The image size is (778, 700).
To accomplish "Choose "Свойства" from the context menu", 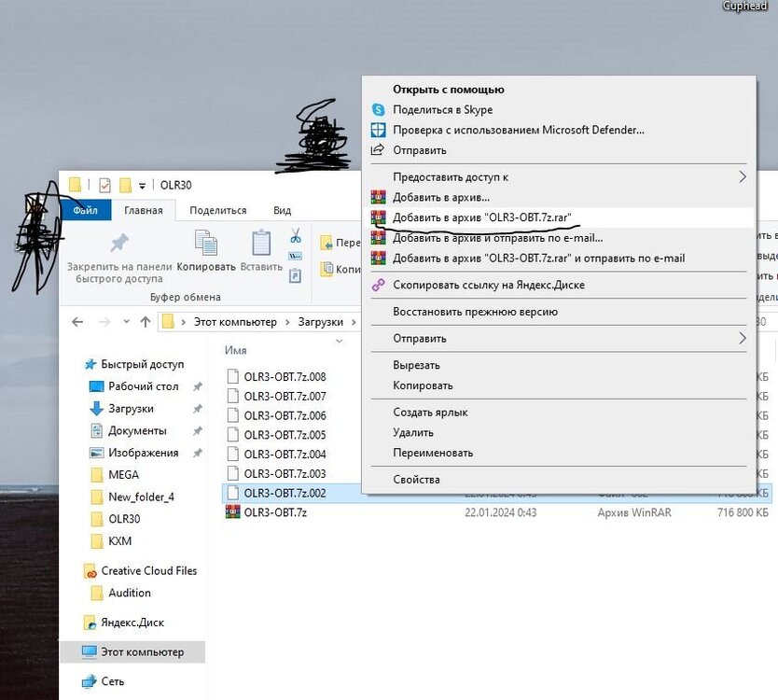I will click(416, 480).
